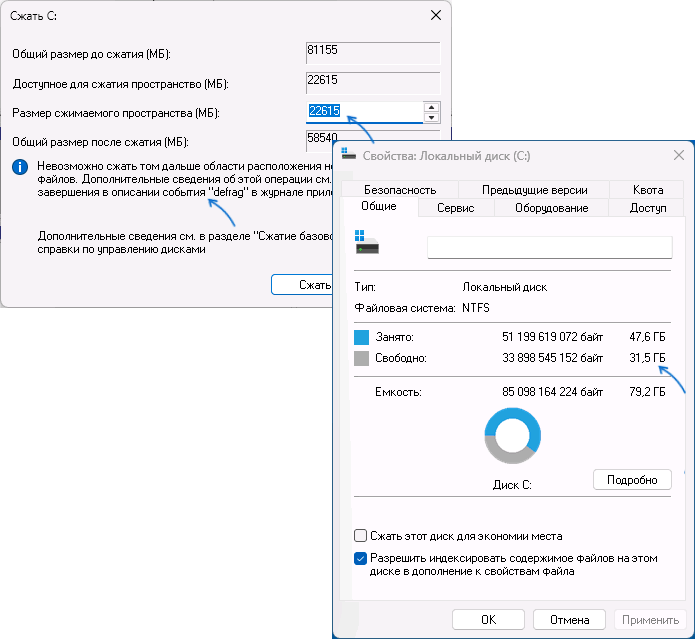The width and height of the screenshot is (695, 639).
Task: Enable Сжать этот диск для экономии места checkbox
Action: coord(360,536)
